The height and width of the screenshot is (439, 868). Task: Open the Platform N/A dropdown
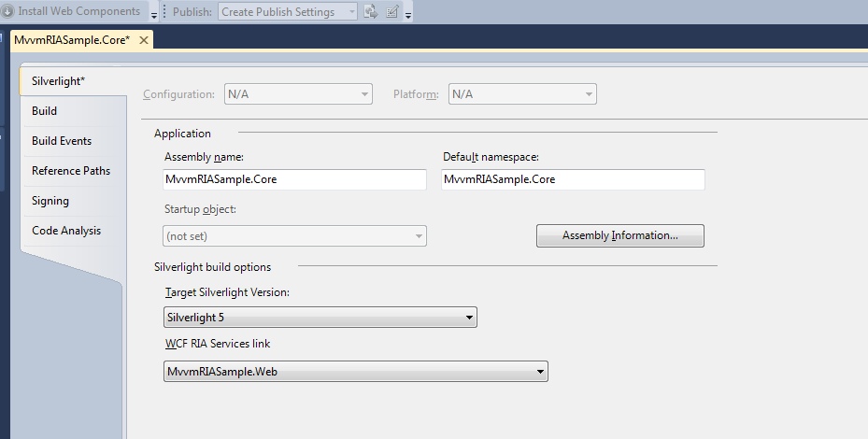tap(522, 94)
